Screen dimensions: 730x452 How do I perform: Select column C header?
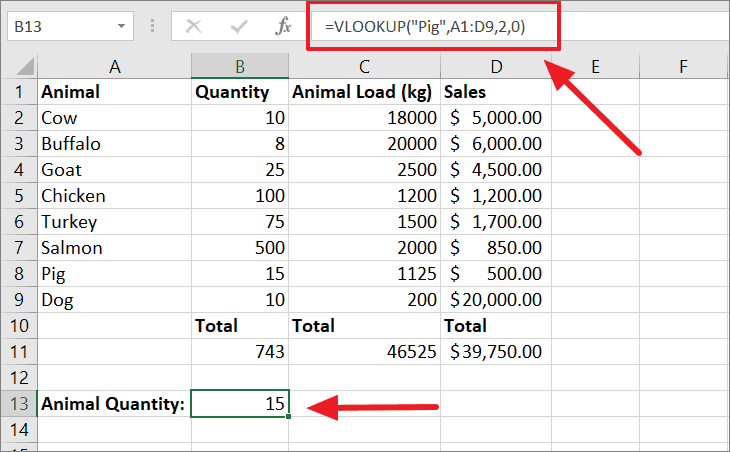(364, 66)
